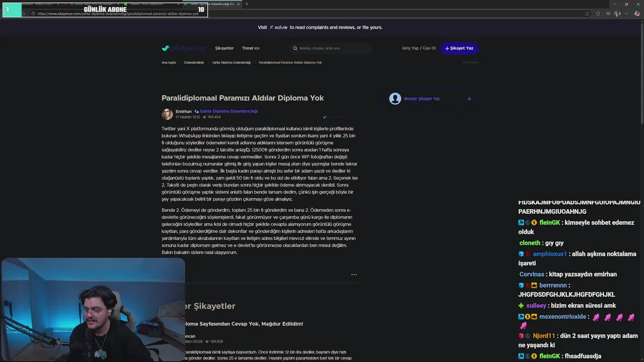Click the Şikayet Yaz button
The height and width of the screenshot is (362, 644).
tap(459, 48)
